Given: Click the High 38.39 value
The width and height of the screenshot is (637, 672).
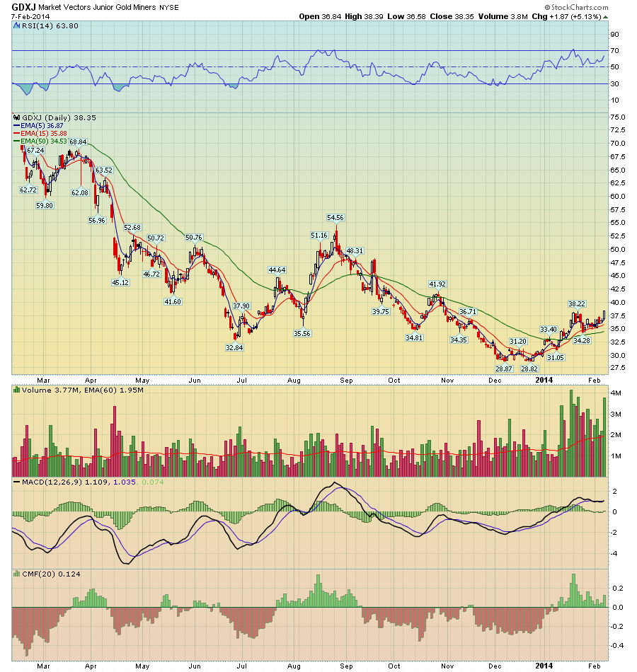Looking at the screenshot, I should point(364,17).
